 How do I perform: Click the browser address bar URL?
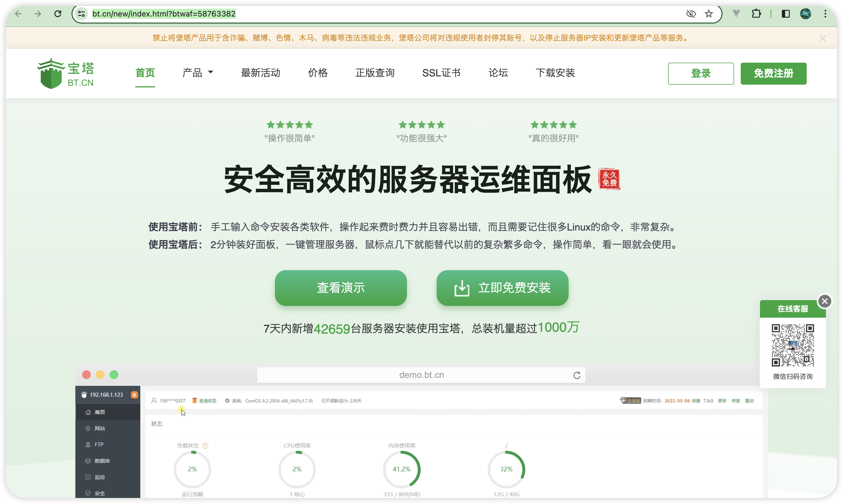[164, 14]
